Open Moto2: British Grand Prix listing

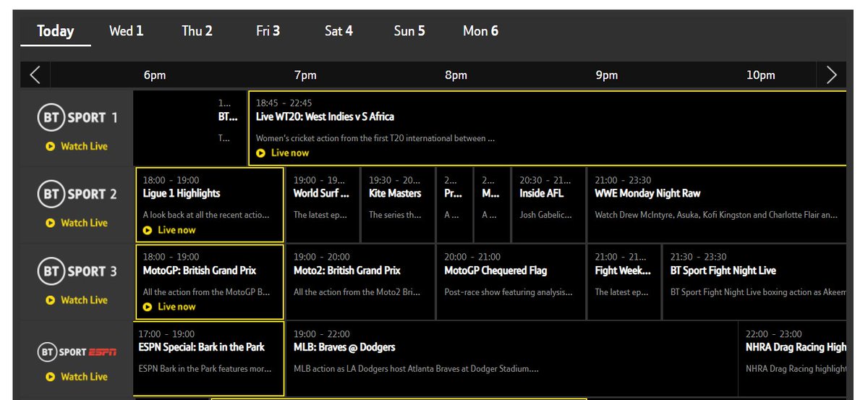361,282
